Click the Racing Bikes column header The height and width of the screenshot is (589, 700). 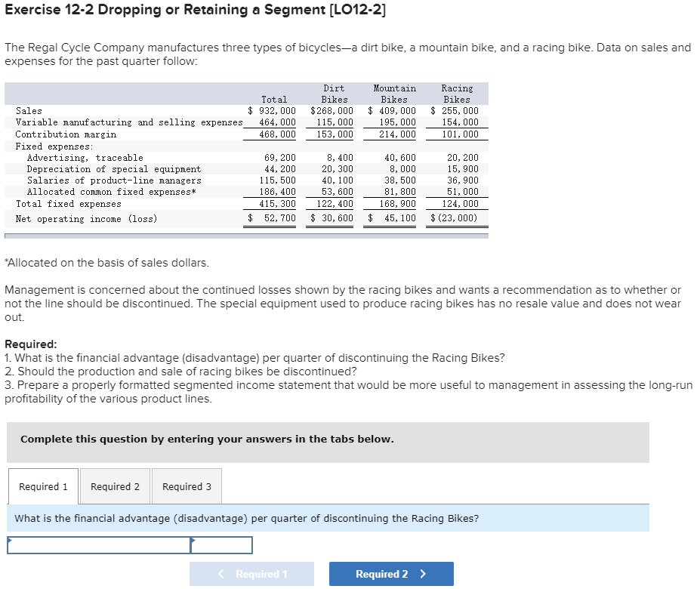[x=457, y=94]
